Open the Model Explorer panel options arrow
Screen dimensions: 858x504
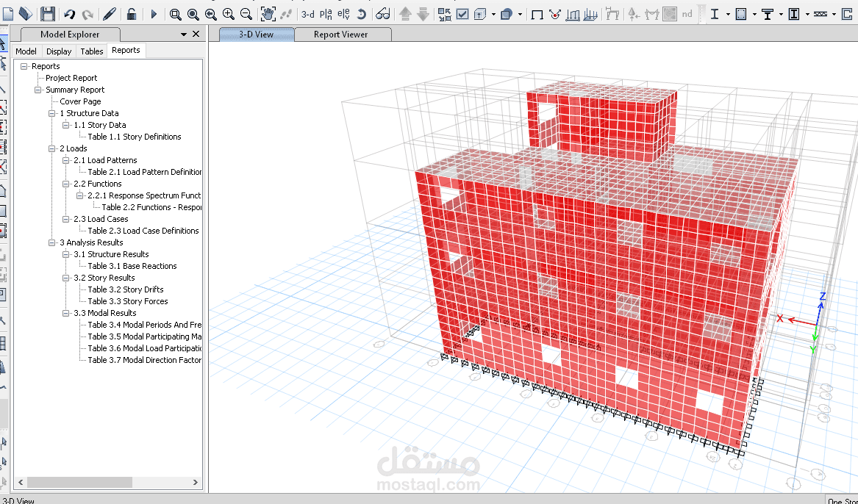click(183, 35)
